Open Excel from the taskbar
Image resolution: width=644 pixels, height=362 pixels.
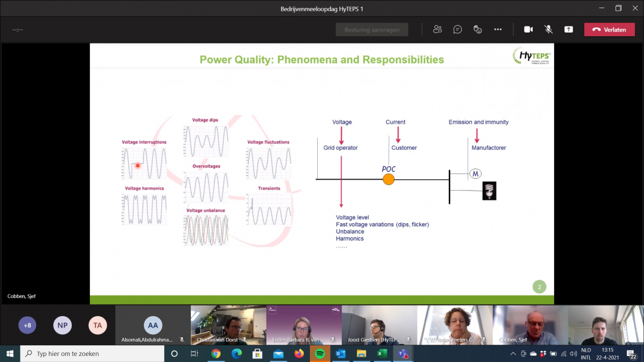click(382, 354)
